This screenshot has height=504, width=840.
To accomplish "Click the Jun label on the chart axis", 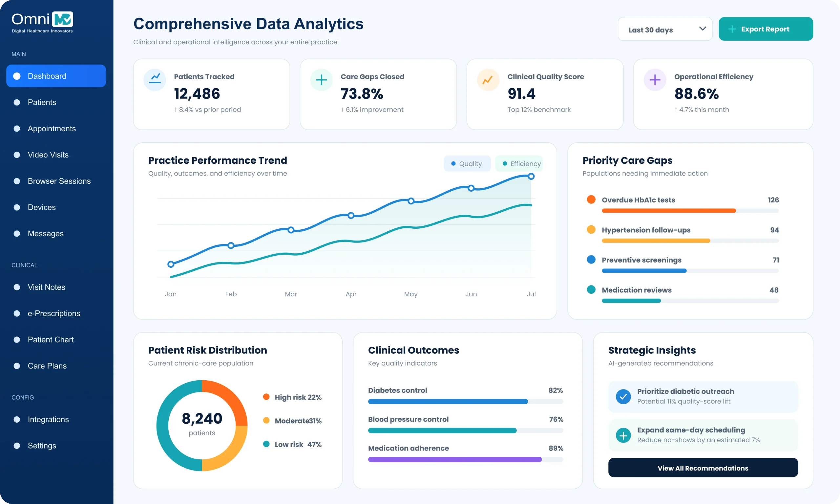I will pyautogui.click(x=471, y=294).
